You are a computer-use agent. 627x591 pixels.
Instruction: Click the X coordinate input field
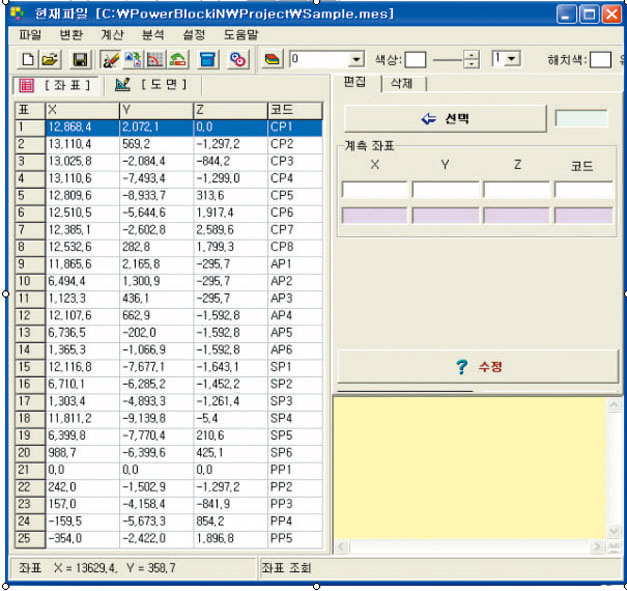(375, 189)
